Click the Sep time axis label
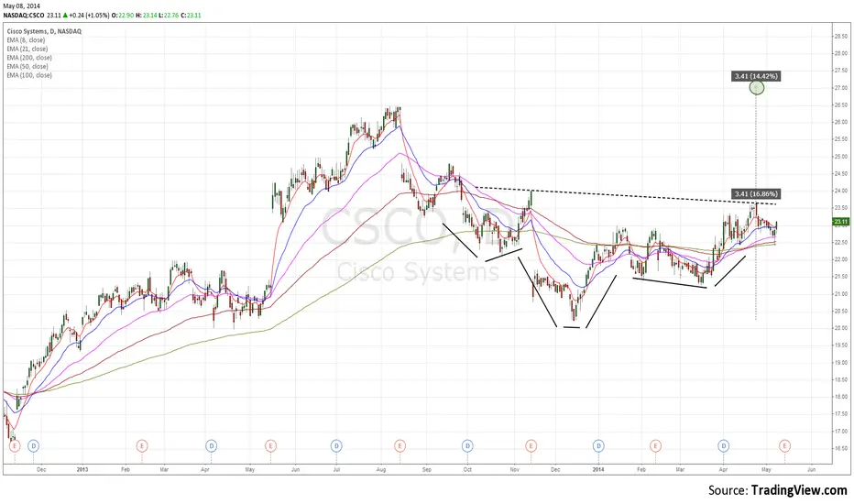 click(426, 469)
